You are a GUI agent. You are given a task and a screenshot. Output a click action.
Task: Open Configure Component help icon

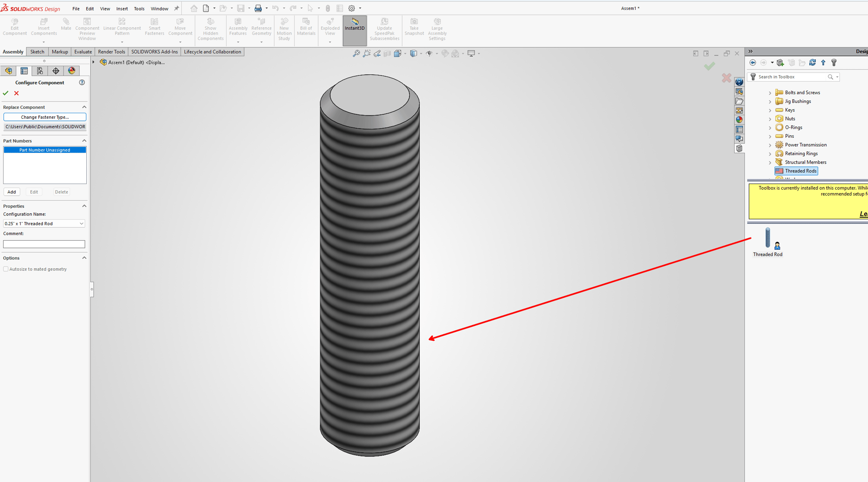[x=82, y=82]
